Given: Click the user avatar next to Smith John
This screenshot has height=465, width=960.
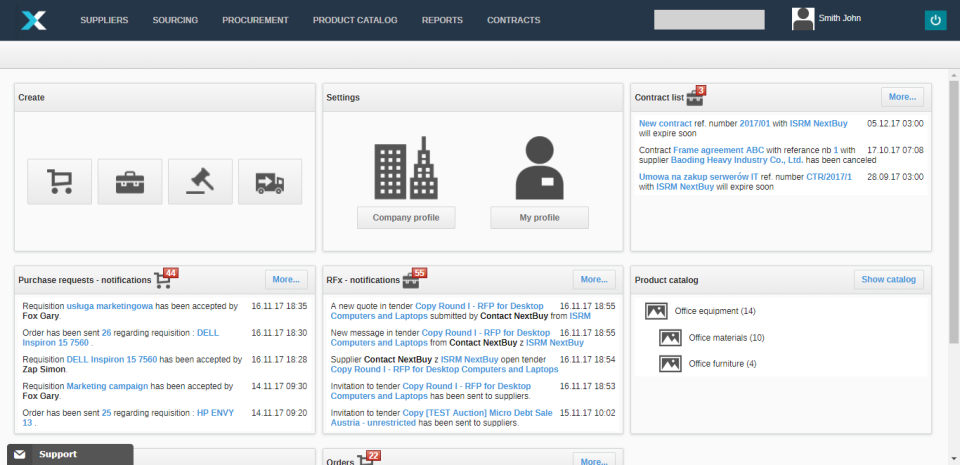Looking at the screenshot, I should pos(803,19).
